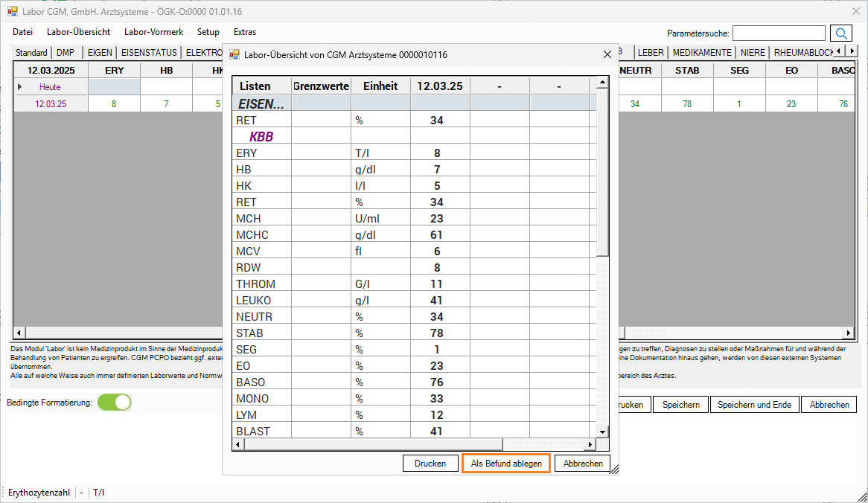Click main grid's horizontal scroll right arrow
Screen dimensions: 868x503
(x=846, y=333)
